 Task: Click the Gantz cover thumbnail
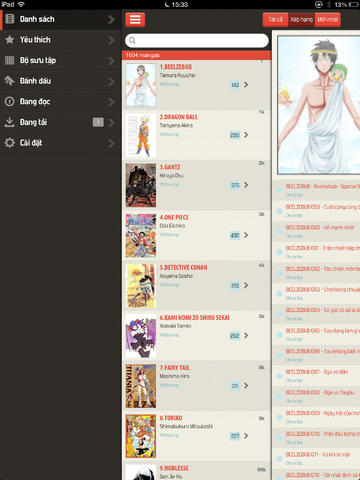point(141,185)
